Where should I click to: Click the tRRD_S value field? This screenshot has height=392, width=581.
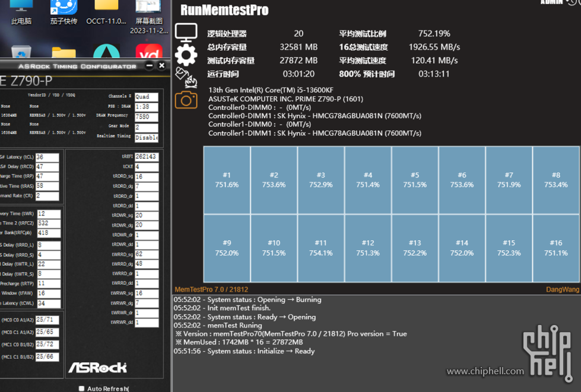[49, 254]
